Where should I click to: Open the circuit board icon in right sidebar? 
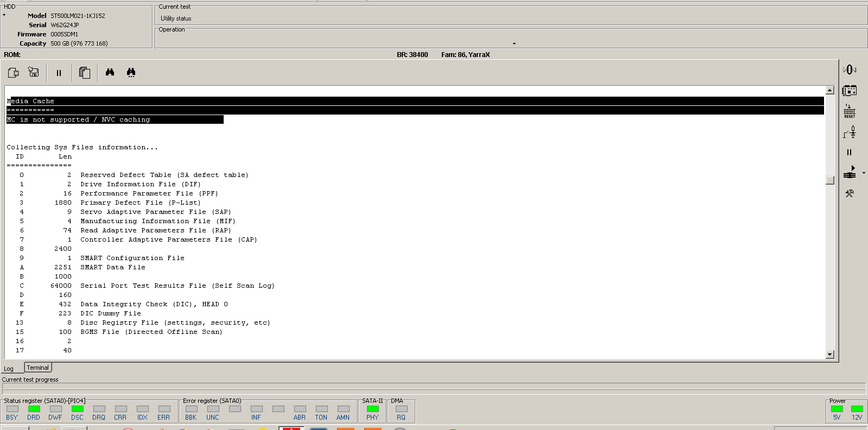[850, 91]
